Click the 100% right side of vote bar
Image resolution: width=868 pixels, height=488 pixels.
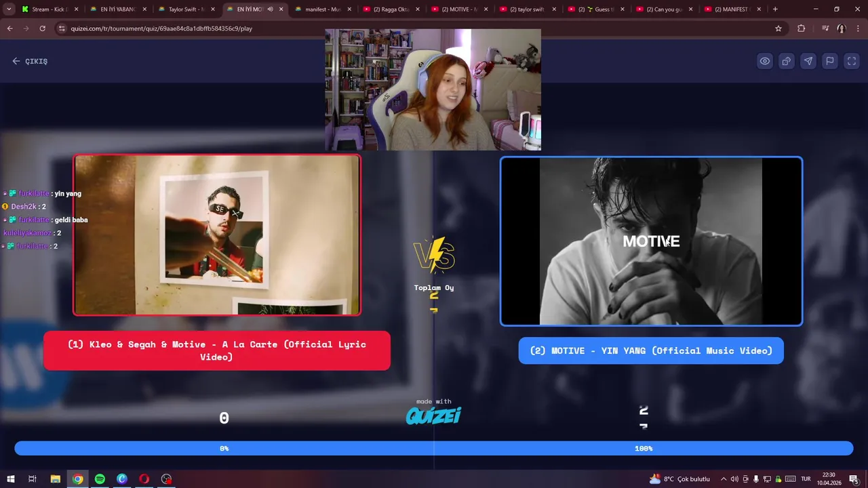[644, 448]
